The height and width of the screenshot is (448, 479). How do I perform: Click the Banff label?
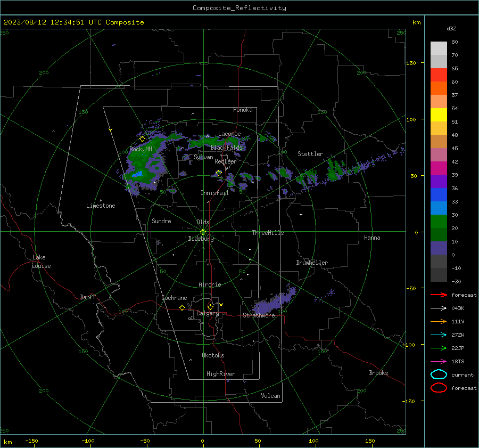[88, 297]
